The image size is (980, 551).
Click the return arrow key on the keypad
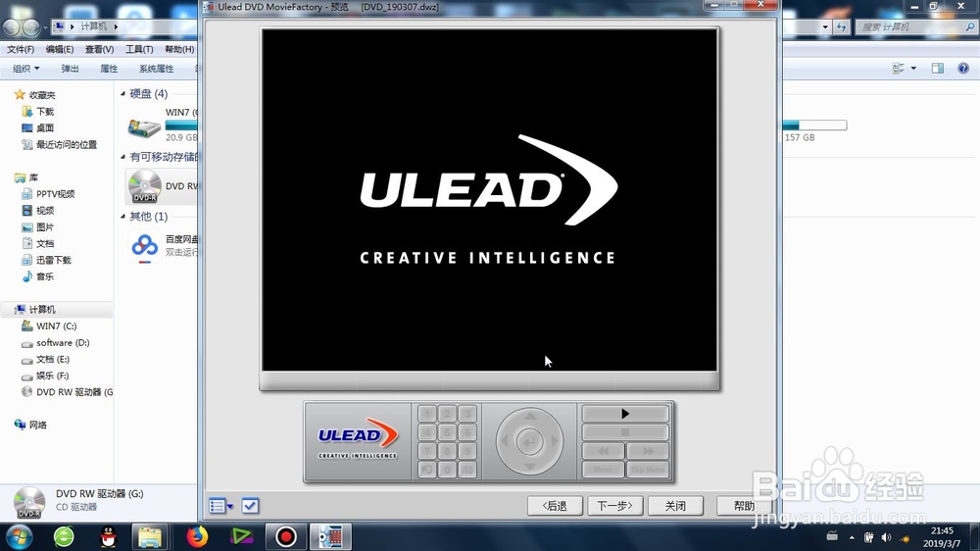pyautogui.click(x=427, y=470)
